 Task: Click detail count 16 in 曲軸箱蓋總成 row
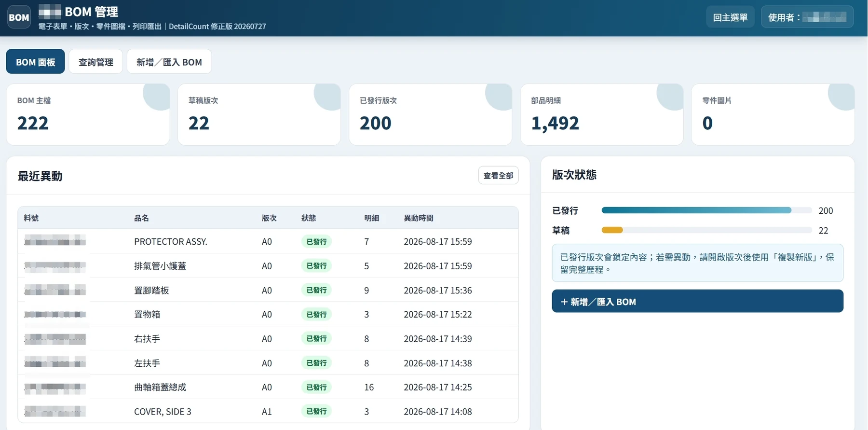coord(369,387)
